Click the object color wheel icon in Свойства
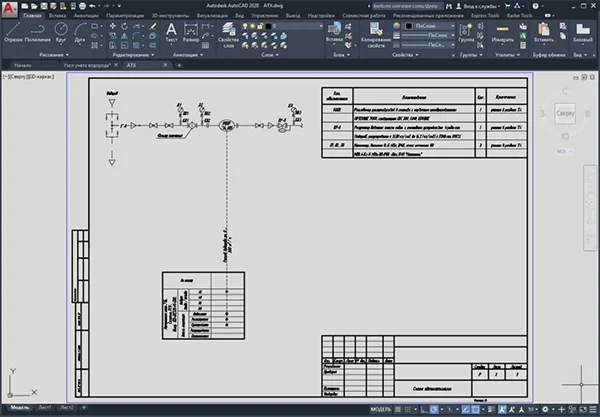600x417 pixels. click(396, 26)
